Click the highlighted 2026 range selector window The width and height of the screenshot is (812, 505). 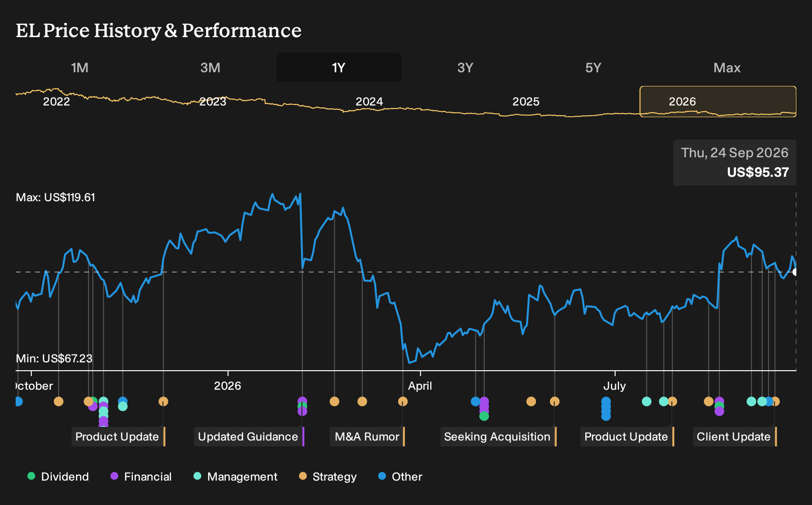click(718, 102)
